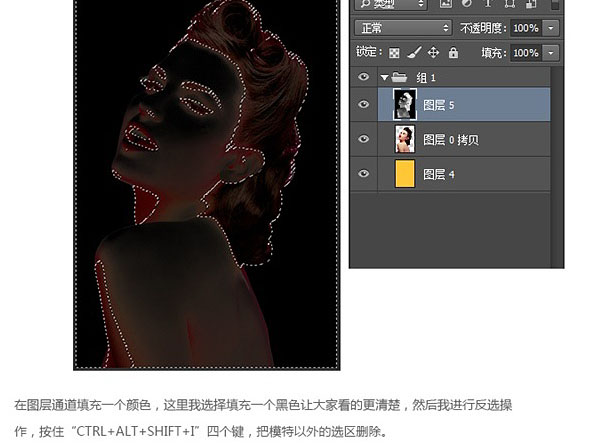This screenshot has width=595, height=448.
Task: Click the smart object filter icon
Action: click(x=531, y=3)
